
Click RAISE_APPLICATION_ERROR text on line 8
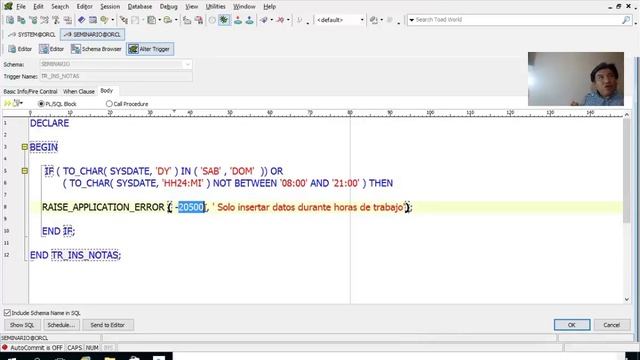[103, 207]
